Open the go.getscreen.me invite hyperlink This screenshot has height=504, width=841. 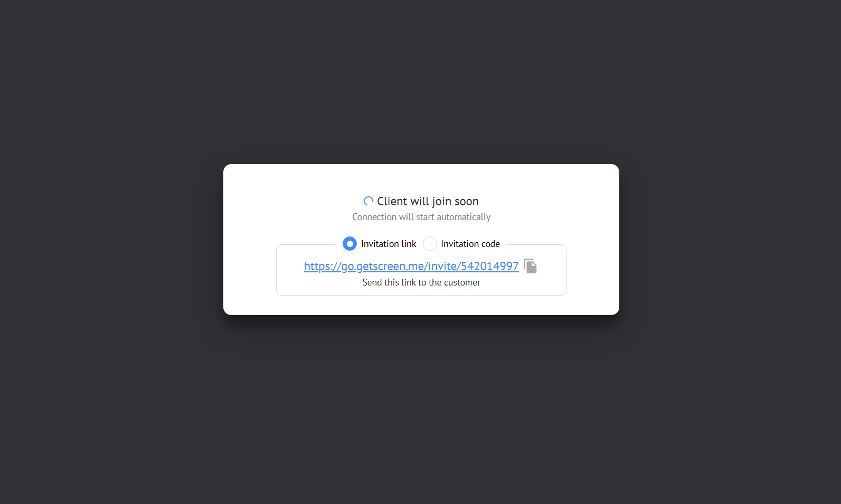tap(411, 266)
